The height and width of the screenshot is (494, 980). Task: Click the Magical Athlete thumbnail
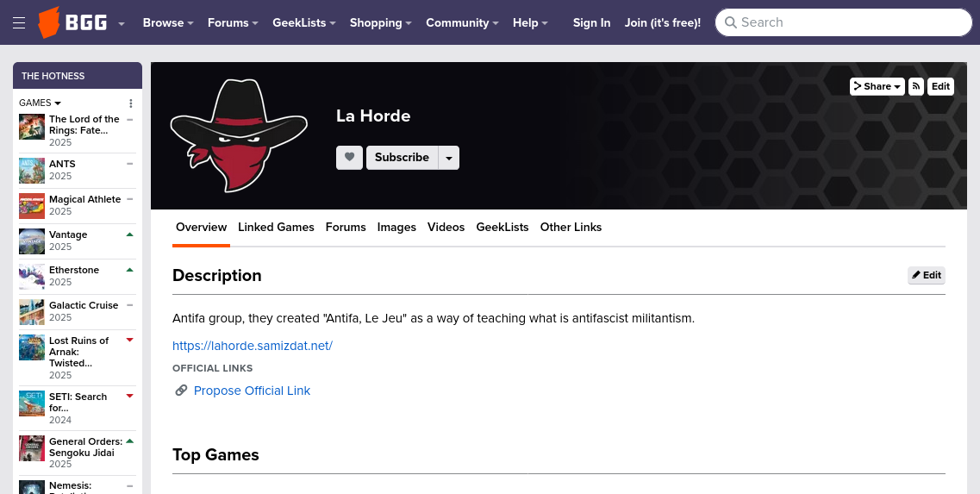[32, 206]
